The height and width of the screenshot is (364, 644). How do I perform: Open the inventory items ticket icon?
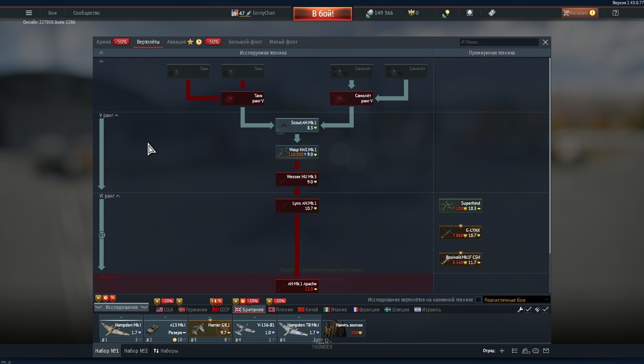pos(492,13)
